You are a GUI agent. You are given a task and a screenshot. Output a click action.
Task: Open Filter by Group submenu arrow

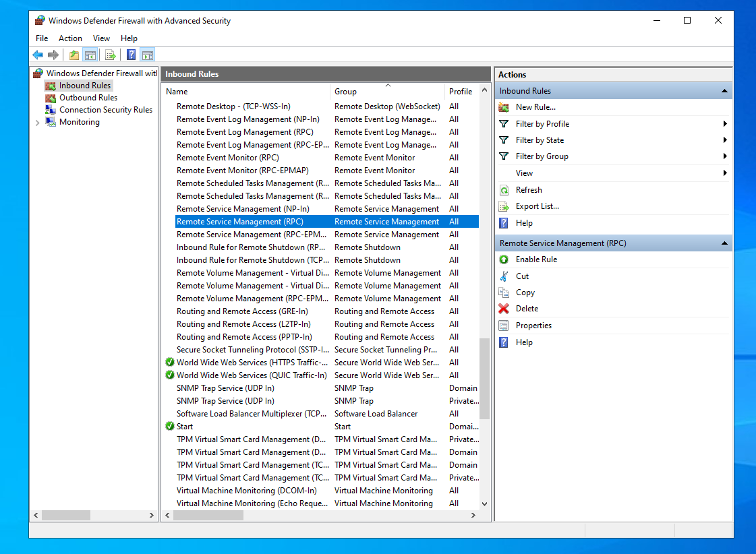tap(725, 156)
